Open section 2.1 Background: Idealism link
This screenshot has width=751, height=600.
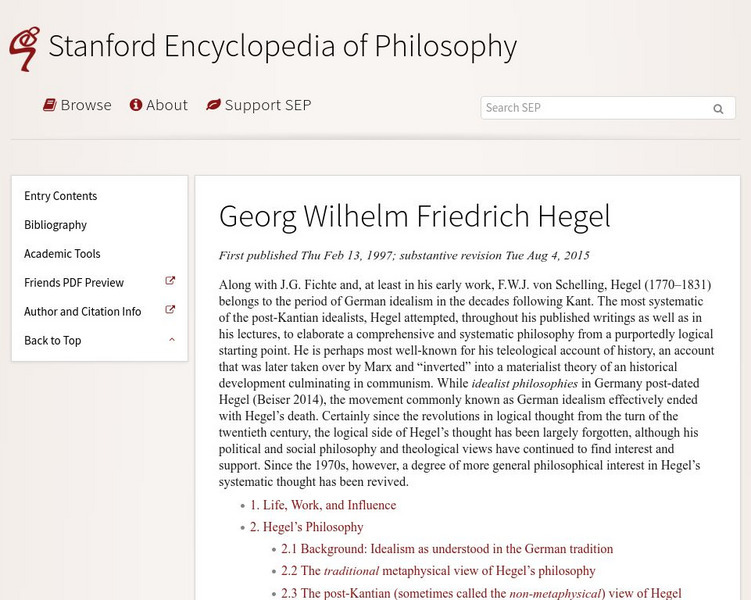[447, 549]
